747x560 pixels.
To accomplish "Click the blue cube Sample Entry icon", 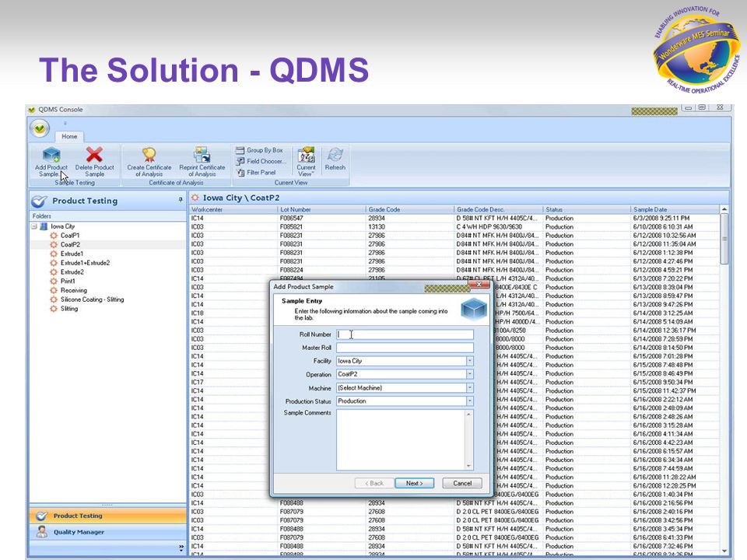I will [474, 310].
